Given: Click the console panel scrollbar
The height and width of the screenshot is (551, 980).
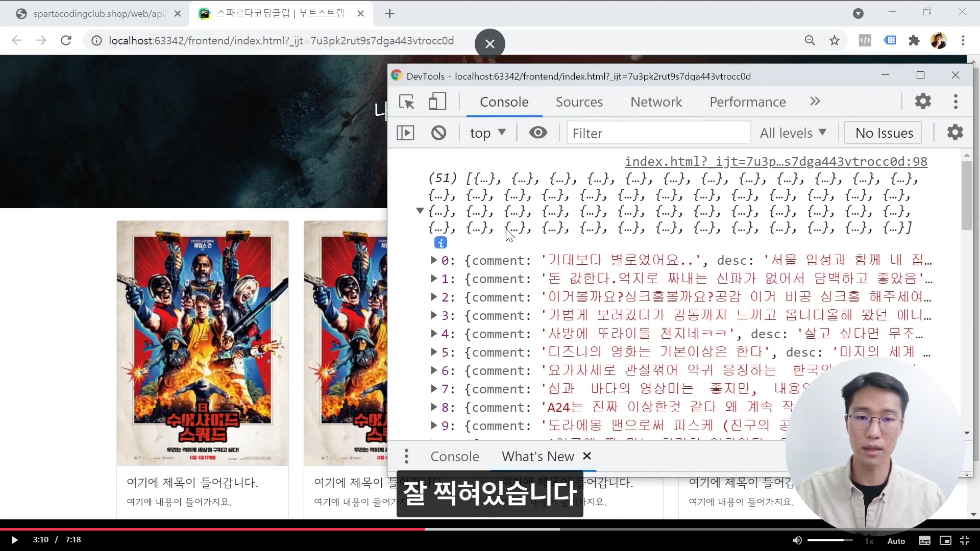Looking at the screenshot, I should point(967,195).
